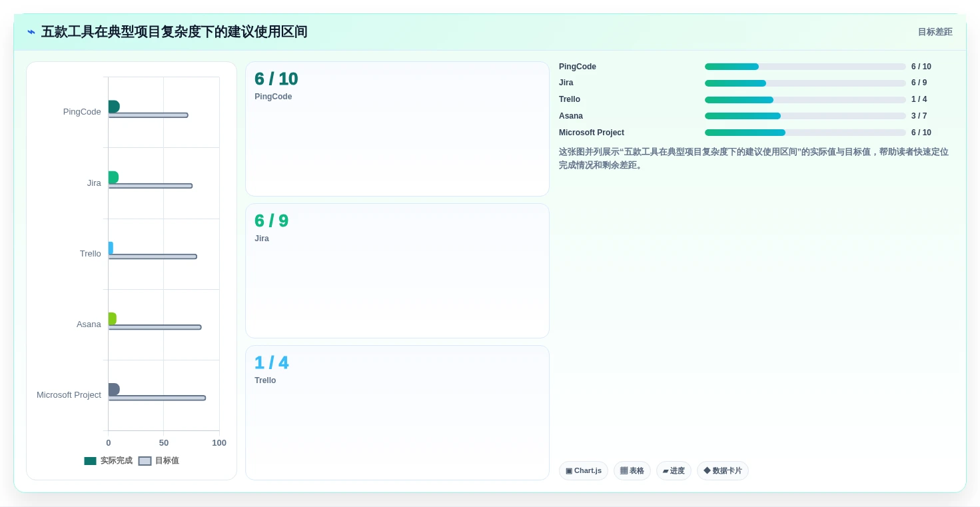Viewport: 980px width, 507px height.
Task: Click the PingCode progress bar
Action: [805, 67]
